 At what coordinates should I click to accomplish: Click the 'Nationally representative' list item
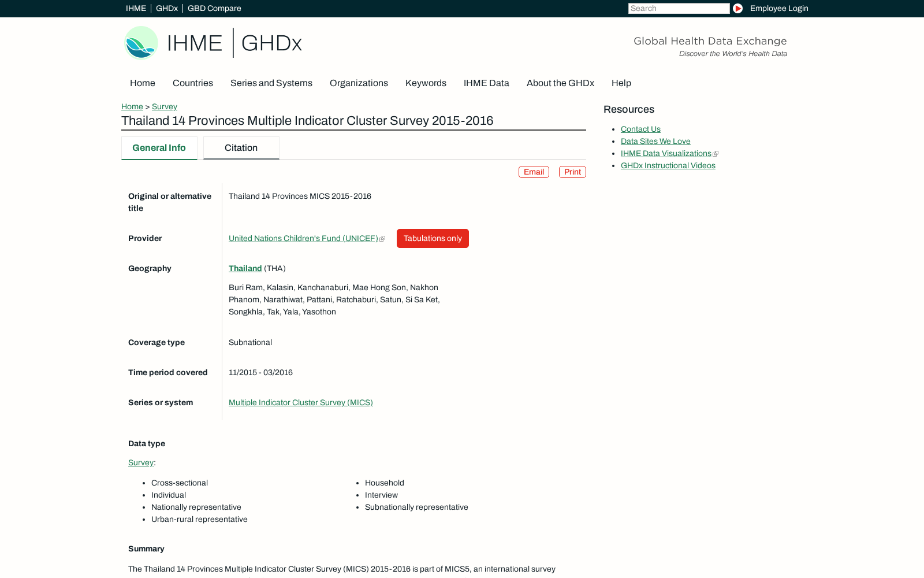point(196,507)
